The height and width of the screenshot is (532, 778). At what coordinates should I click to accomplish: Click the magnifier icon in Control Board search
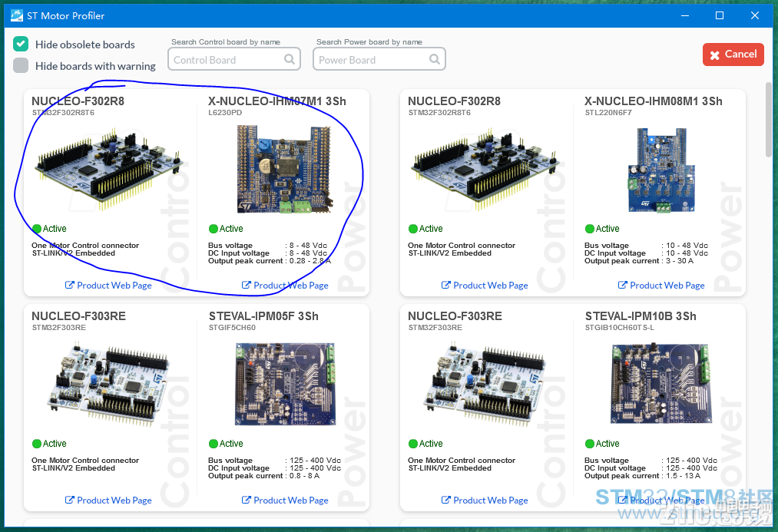point(290,60)
